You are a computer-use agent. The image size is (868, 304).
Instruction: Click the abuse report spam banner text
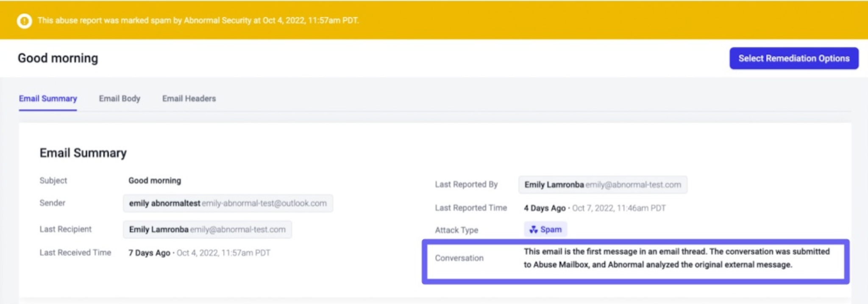tap(198, 20)
